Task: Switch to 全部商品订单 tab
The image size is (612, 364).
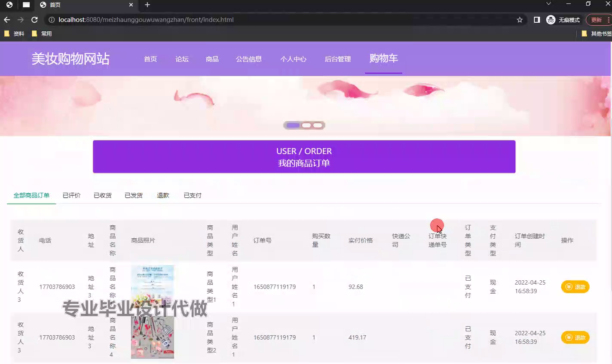Action: tap(31, 195)
